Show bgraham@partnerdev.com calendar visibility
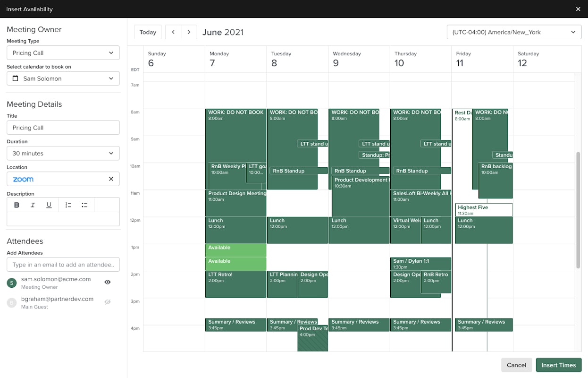The width and height of the screenshot is (588, 378). tap(108, 302)
